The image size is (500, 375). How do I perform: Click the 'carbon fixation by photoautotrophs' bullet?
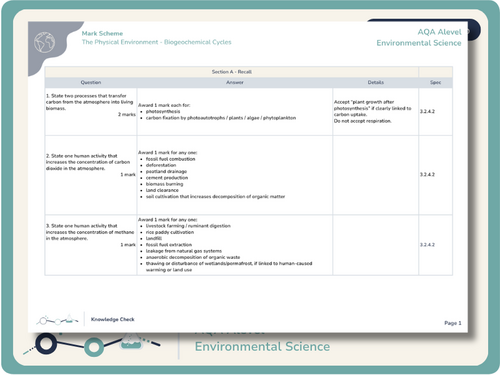point(221,118)
